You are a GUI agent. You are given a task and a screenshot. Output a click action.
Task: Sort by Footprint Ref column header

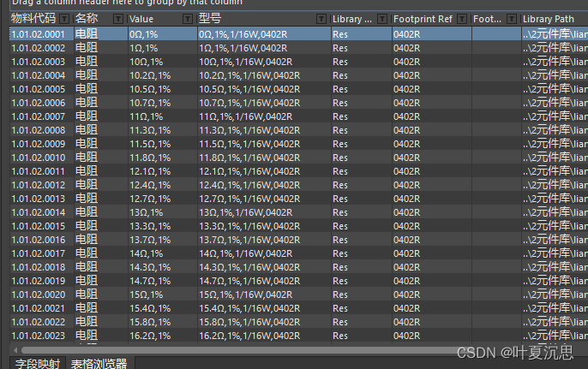[423, 19]
